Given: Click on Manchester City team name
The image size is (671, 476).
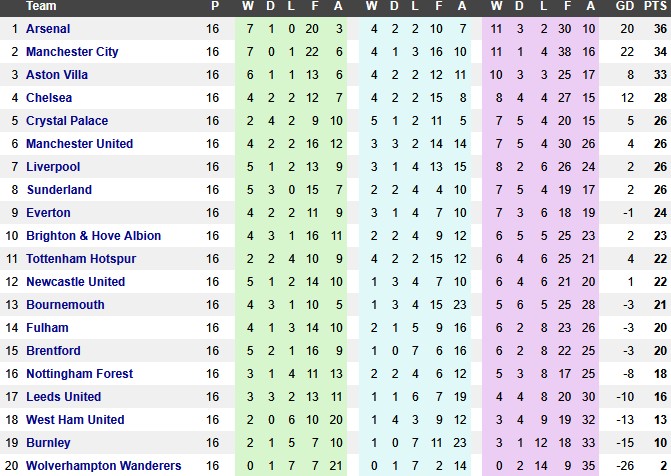Looking at the screenshot, I should click(72, 51).
